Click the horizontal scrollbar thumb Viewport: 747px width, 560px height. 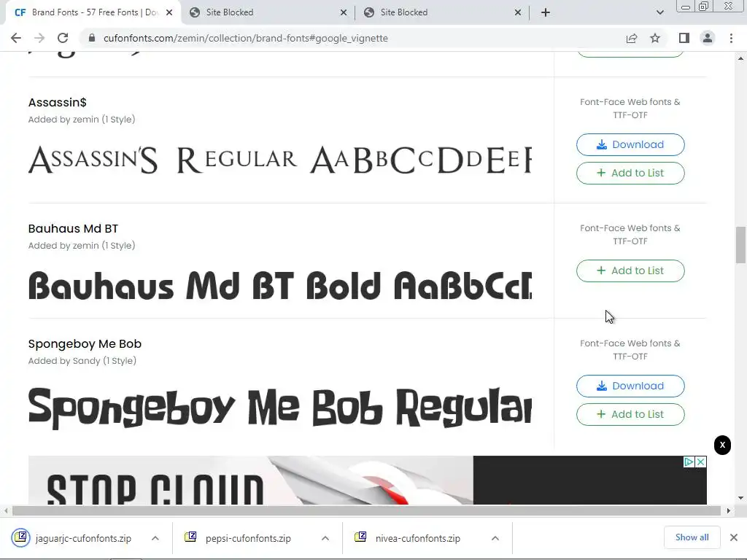point(366,511)
